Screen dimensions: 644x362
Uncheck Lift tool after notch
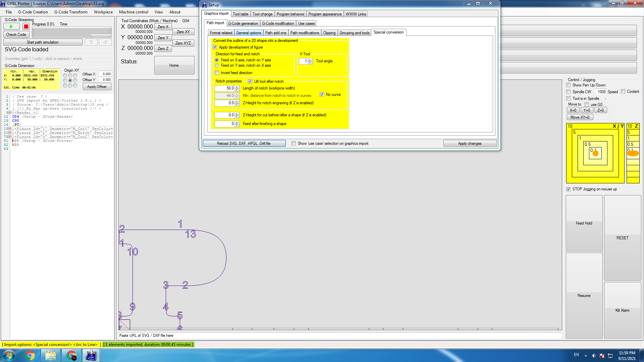click(250, 81)
